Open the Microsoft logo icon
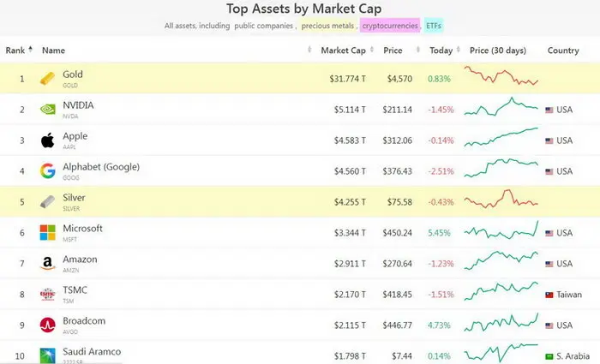This screenshot has width=600, height=364. (x=47, y=232)
